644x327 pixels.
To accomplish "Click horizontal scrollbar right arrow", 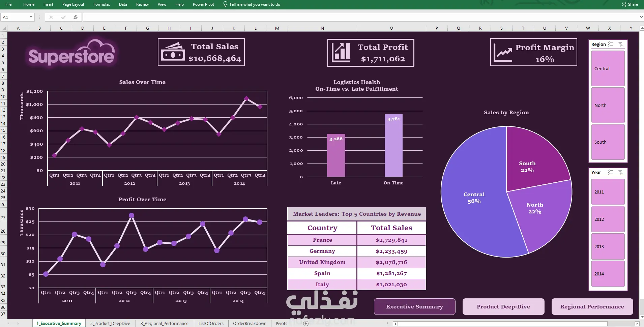I will point(637,324).
